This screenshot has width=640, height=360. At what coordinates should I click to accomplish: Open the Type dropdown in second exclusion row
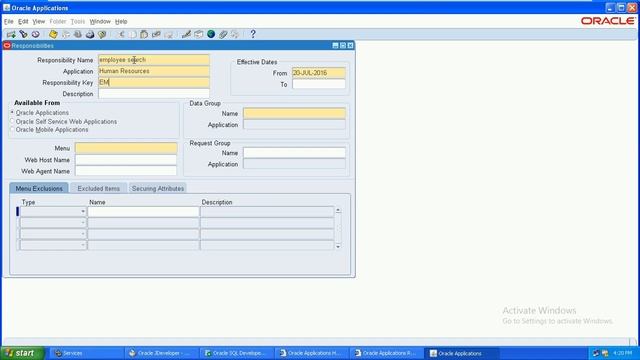pyautogui.click(x=83, y=222)
